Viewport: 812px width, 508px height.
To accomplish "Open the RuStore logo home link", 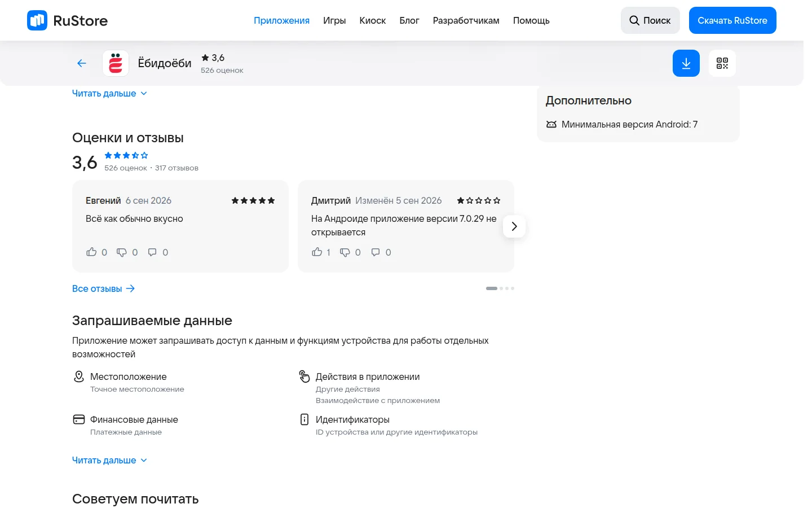I will pos(67,20).
